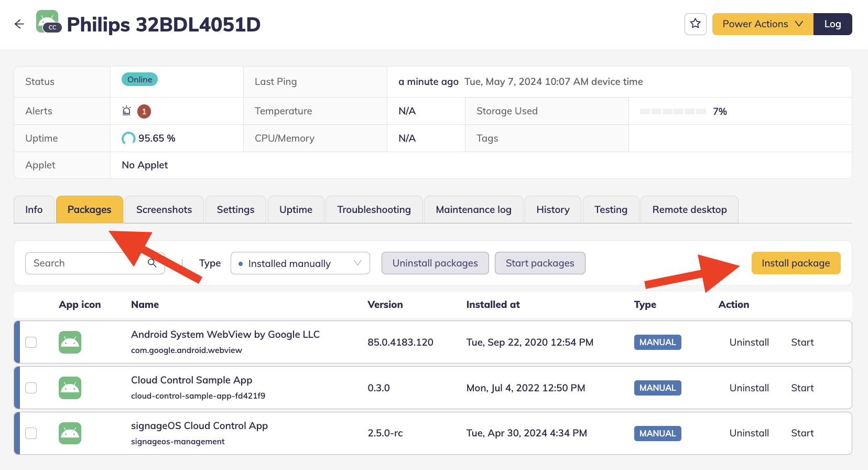Screen dimensions: 868x470
Task: Click the alert bell icon
Action: (x=126, y=111)
